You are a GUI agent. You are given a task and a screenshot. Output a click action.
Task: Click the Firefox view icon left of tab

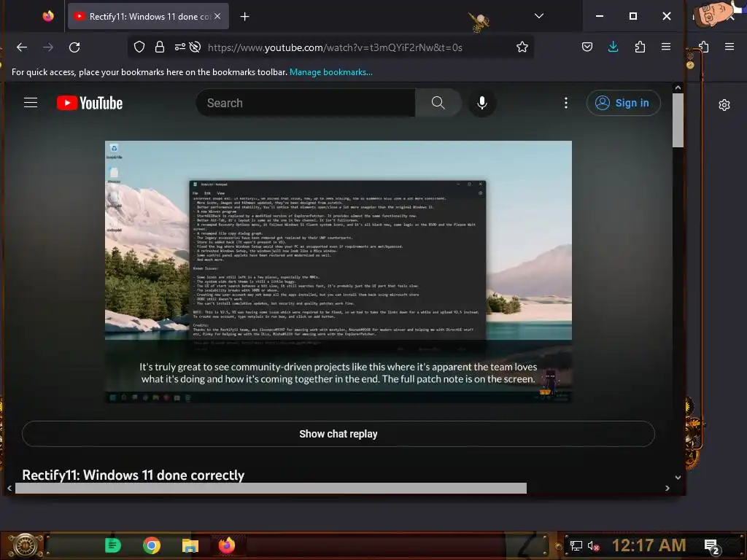(x=48, y=16)
